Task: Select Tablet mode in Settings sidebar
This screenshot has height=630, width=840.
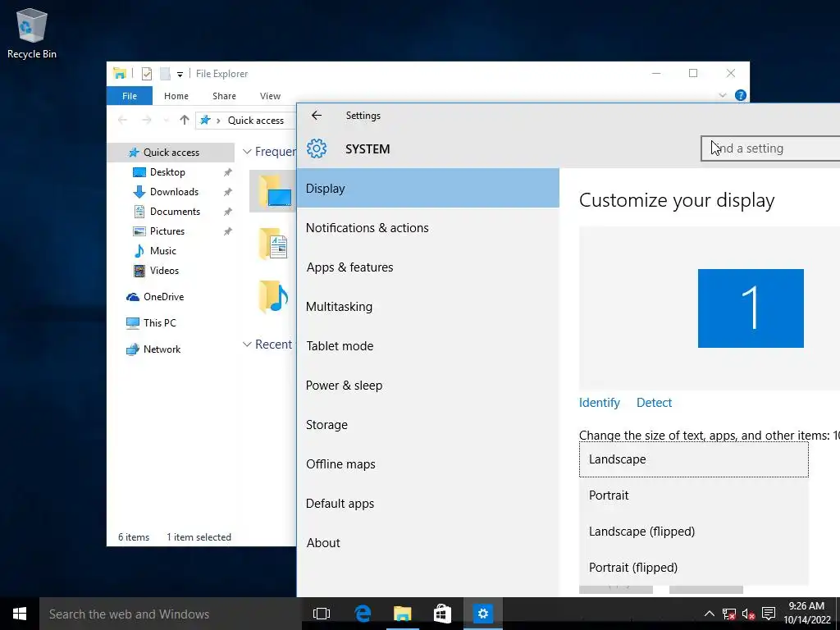Action: pos(427,345)
